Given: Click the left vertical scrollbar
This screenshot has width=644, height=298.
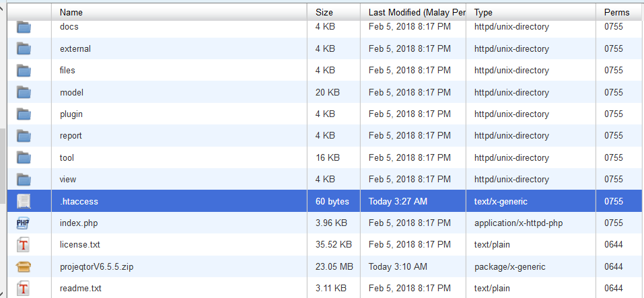Looking at the screenshot, I should pyautogui.click(x=3, y=155).
